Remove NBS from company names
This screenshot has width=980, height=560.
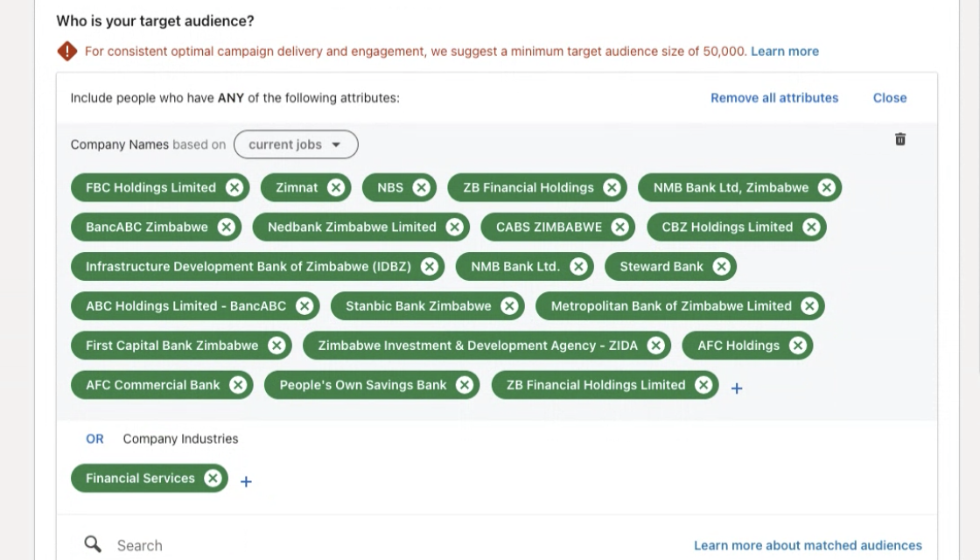pyautogui.click(x=421, y=187)
